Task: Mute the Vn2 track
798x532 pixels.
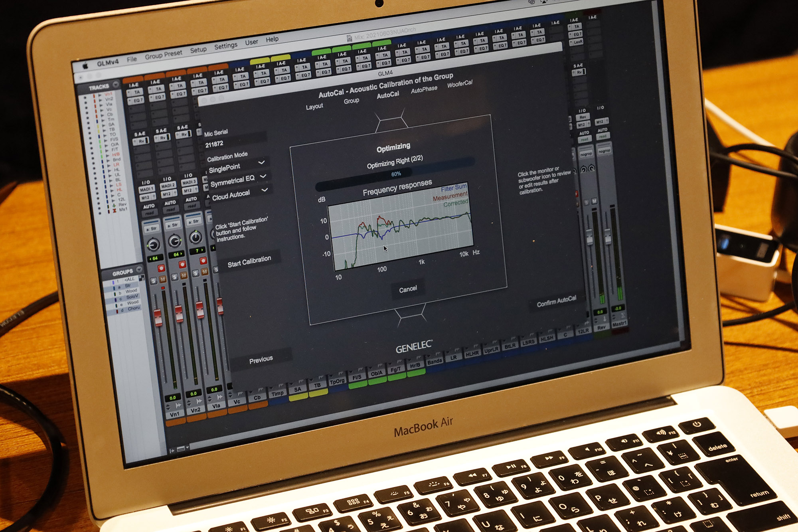Action: tap(184, 275)
